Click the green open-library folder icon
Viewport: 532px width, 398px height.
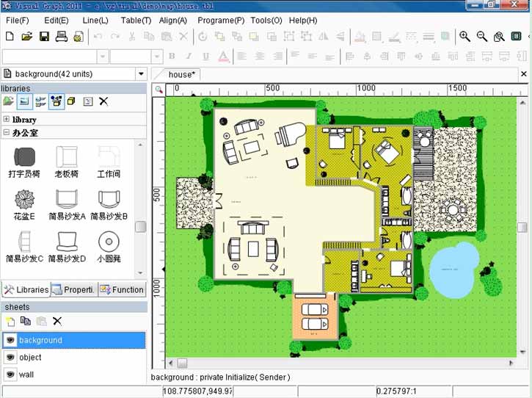pos(9,101)
